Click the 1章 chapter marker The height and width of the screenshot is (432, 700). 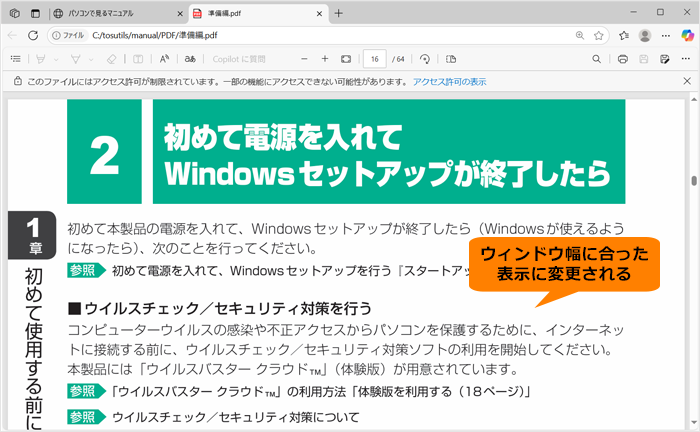33,235
